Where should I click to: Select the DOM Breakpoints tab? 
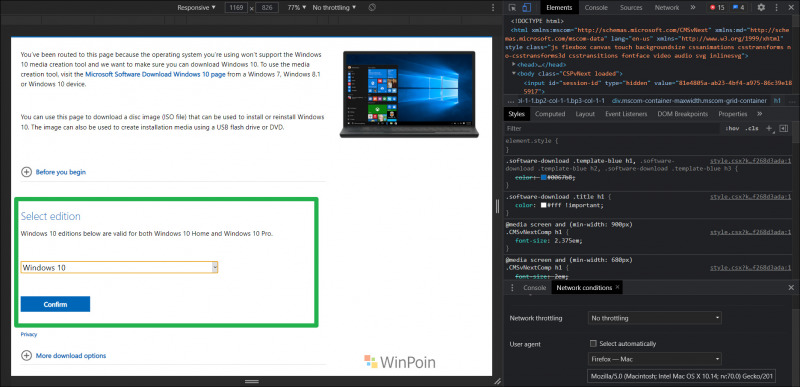683,114
